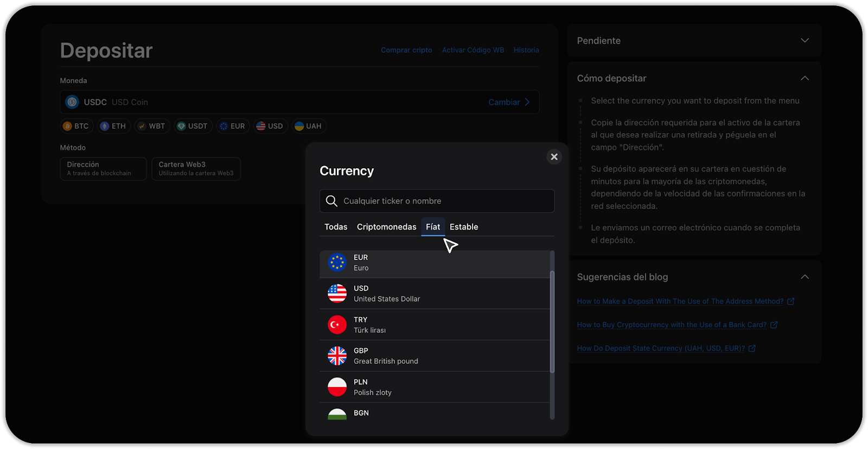Select the BTC quick currency chip
This screenshot has width=868, height=449.
click(76, 126)
